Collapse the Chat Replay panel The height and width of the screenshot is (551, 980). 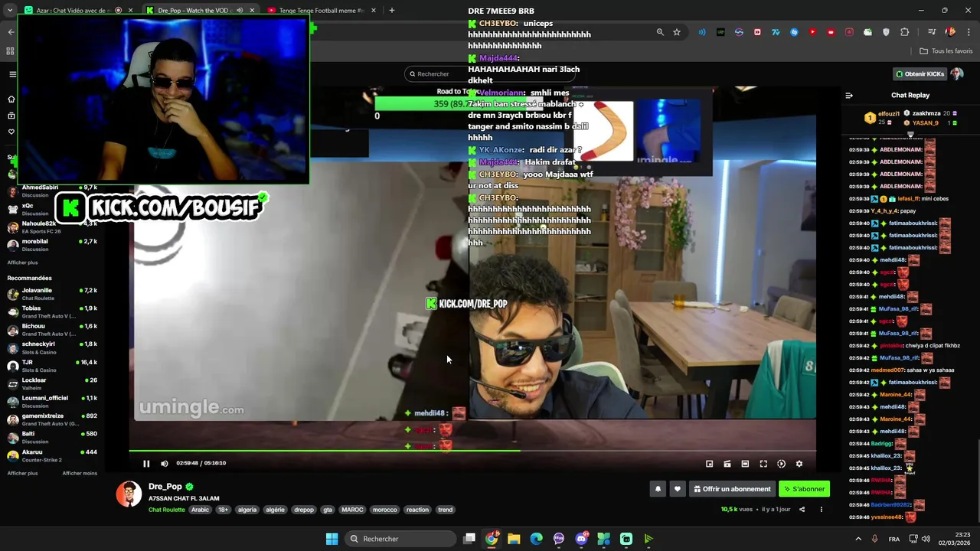click(x=849, y=96)
